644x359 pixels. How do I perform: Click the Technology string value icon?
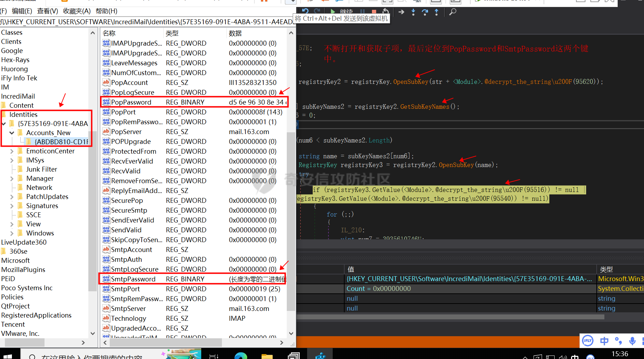tap(106, 318)
